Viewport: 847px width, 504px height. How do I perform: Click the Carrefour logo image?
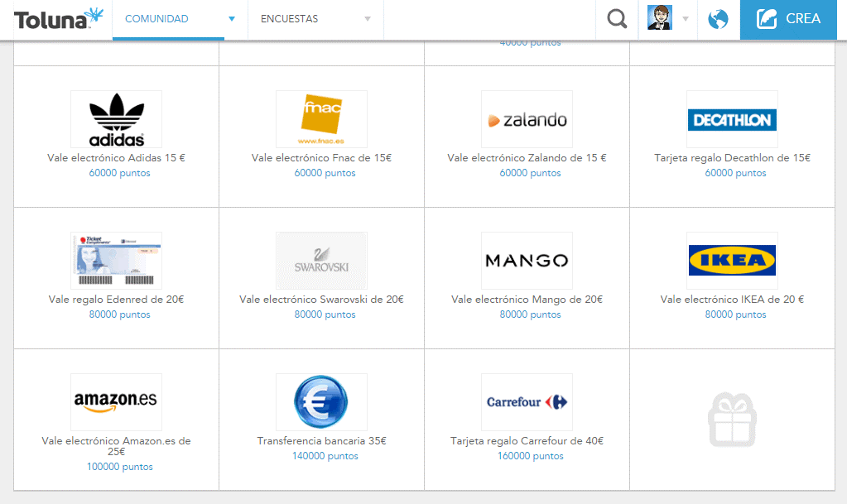(x=527, y=402)
